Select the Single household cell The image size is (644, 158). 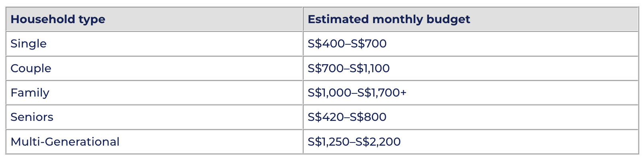154,44
